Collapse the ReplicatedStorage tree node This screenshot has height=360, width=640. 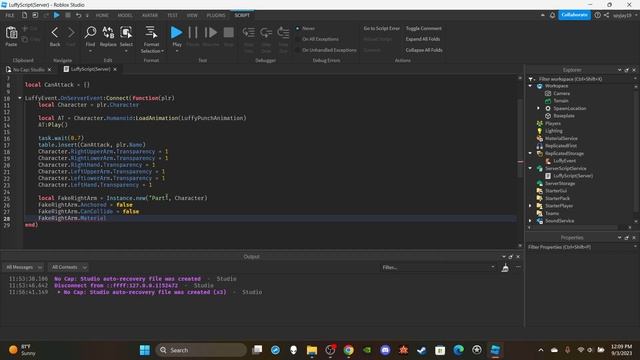pos(530,153)
